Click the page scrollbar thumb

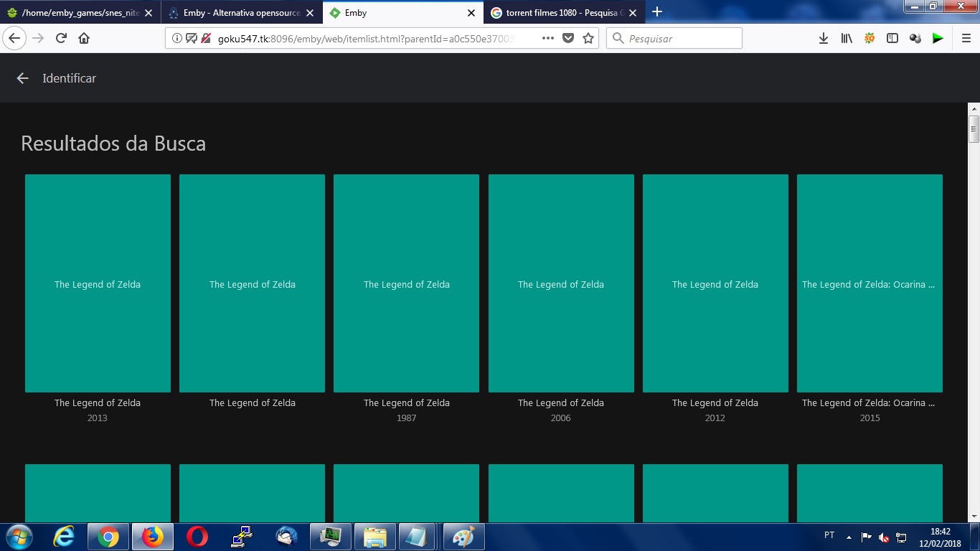click(x=974, y=130)
